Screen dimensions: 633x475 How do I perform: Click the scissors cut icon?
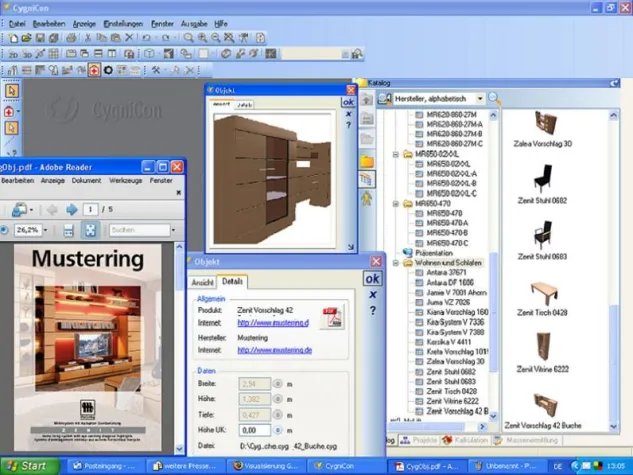point(88,38)
